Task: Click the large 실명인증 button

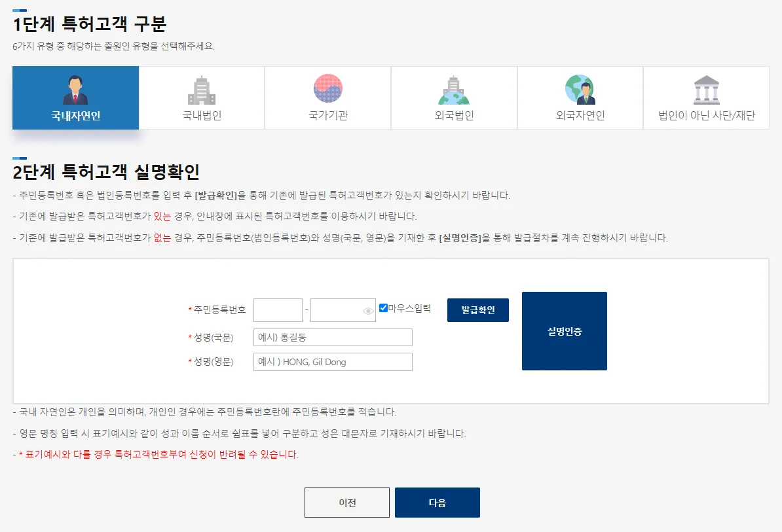Action: 564,331
